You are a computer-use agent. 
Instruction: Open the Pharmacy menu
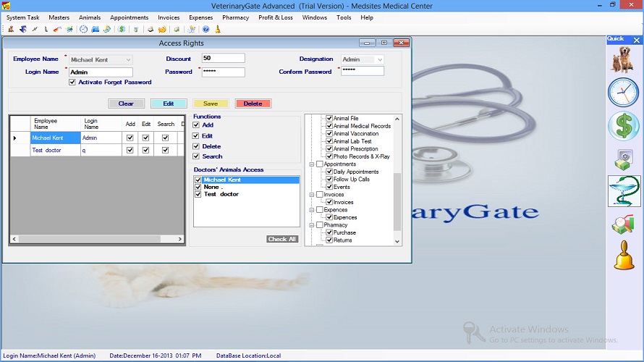[235, 17]
